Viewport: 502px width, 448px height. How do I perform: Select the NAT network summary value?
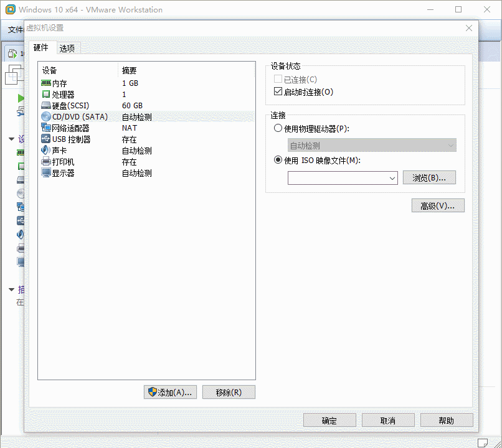130,128
